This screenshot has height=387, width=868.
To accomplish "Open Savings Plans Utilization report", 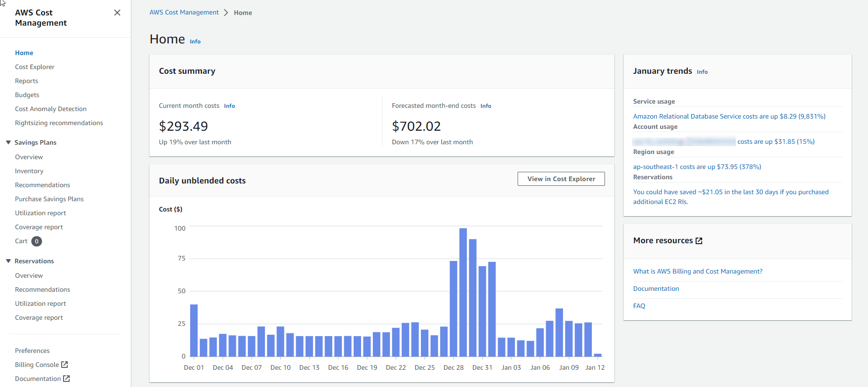I will pyautogui.click(x=41, y=213).
